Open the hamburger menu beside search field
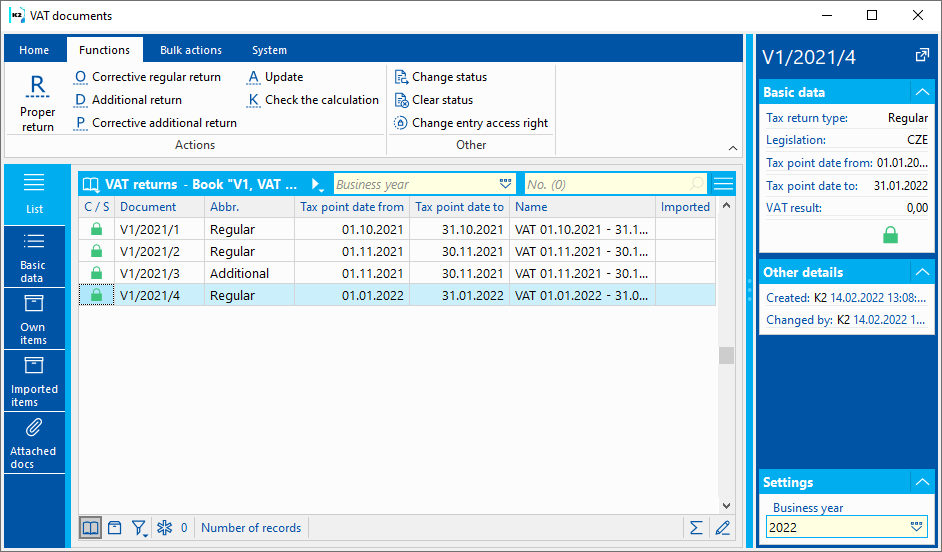This screenshot has height=552, width=942. pos(723,184)
